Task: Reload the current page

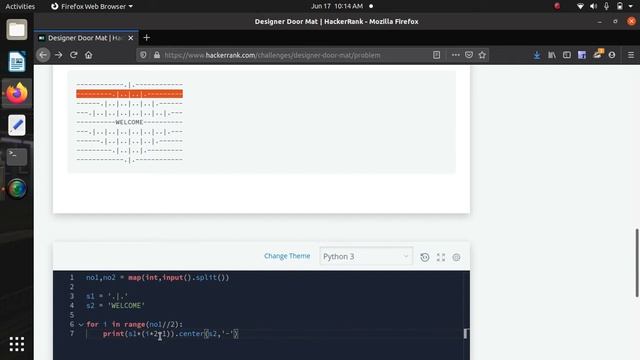Action: click(73, 55)
